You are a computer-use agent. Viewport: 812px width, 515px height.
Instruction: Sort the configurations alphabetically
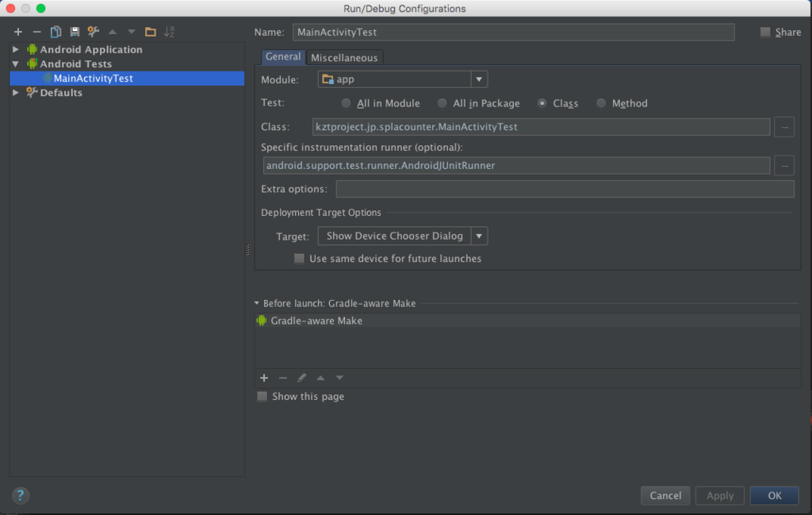[170, 32]
